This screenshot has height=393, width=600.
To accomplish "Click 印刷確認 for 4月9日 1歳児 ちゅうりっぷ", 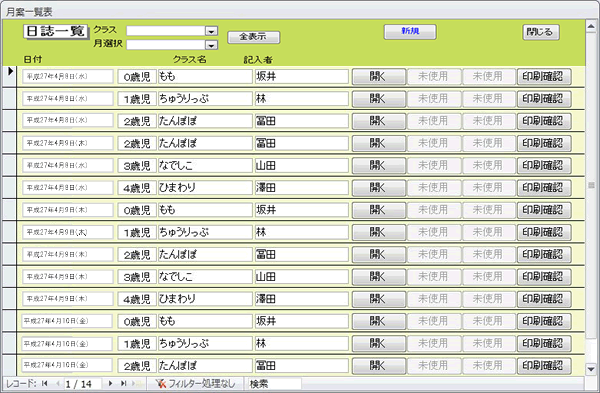I will coord(544,232).
